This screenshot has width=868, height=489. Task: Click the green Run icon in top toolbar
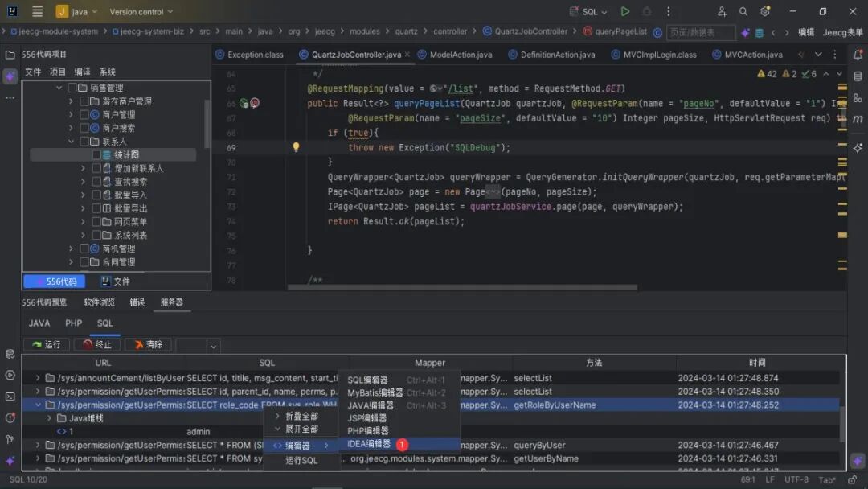pyautogui.click(x=625, y=11)
